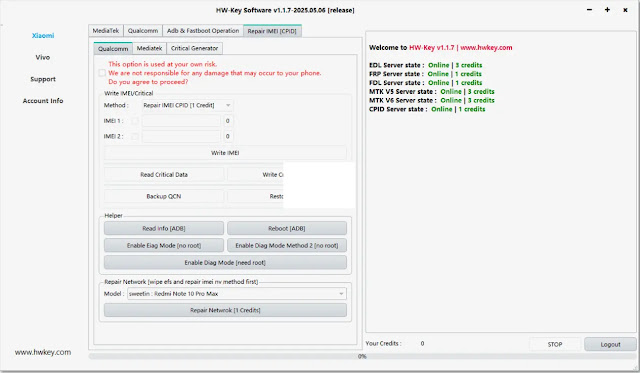Expand the Model dropdown Redmi Note 10 Pro Max

click(237, 294)
